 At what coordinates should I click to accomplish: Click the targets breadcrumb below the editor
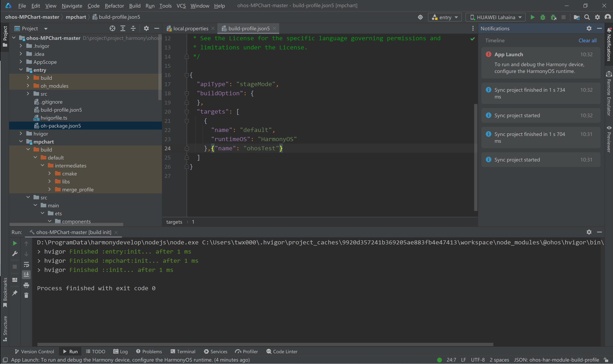[174, 222]
